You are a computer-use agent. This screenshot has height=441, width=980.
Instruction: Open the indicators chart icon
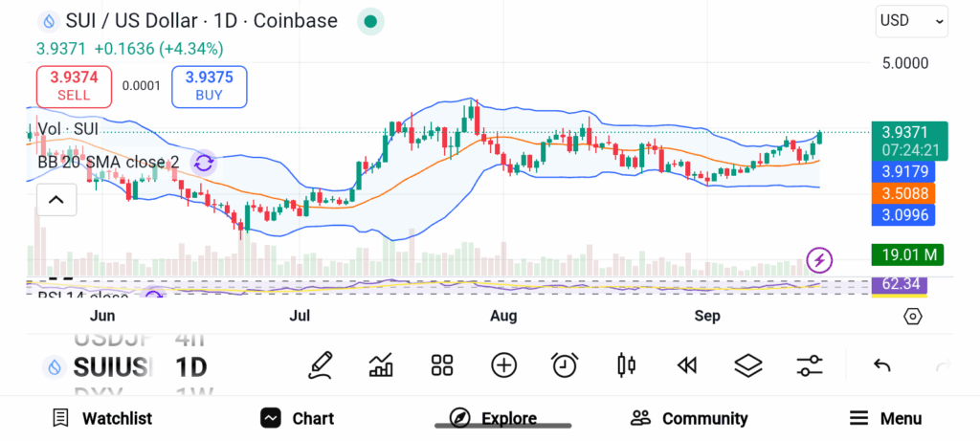[381, 364]
